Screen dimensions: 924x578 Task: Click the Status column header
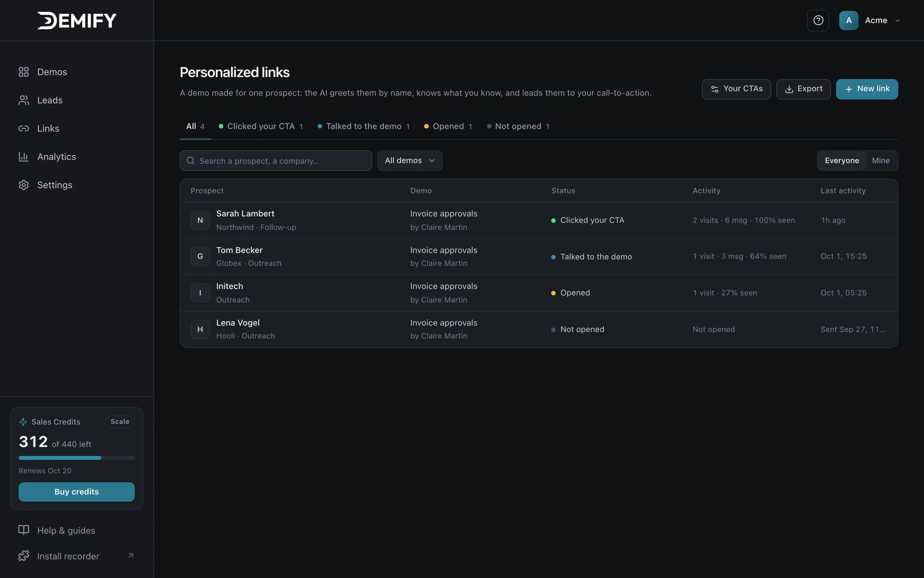(563, 191)
